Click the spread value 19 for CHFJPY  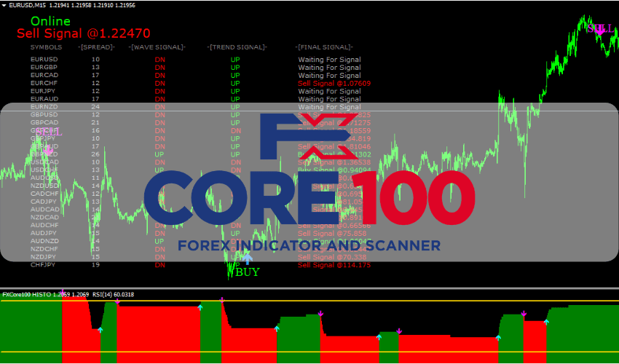pos(95,265)
